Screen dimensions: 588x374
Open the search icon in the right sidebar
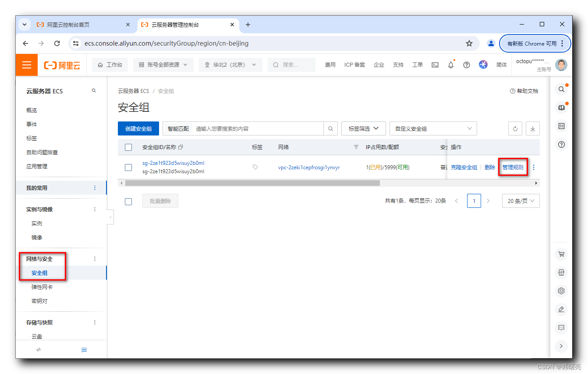(561, 89)
